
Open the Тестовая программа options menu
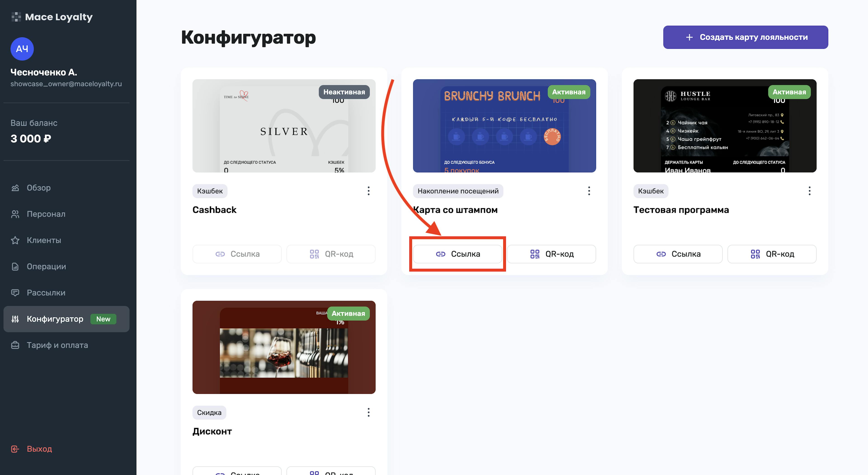coord(809,191)
